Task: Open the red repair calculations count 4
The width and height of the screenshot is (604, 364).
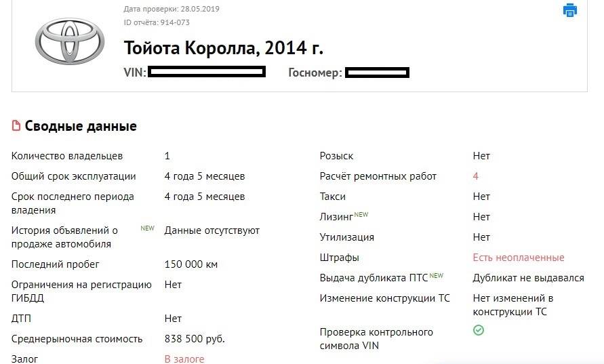Action: click(476, 176)
